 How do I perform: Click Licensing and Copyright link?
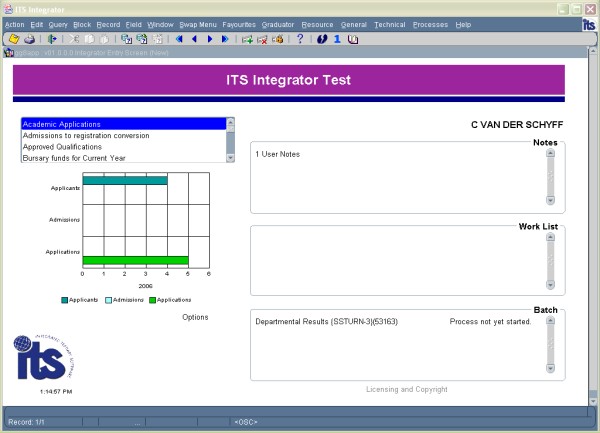tap(407, 389)
